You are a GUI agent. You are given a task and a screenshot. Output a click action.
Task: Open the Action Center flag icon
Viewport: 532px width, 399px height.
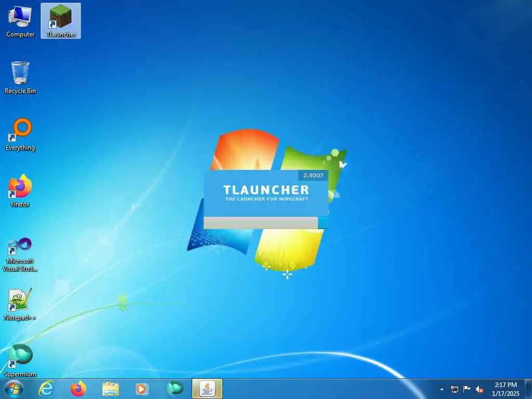point(467,389)
